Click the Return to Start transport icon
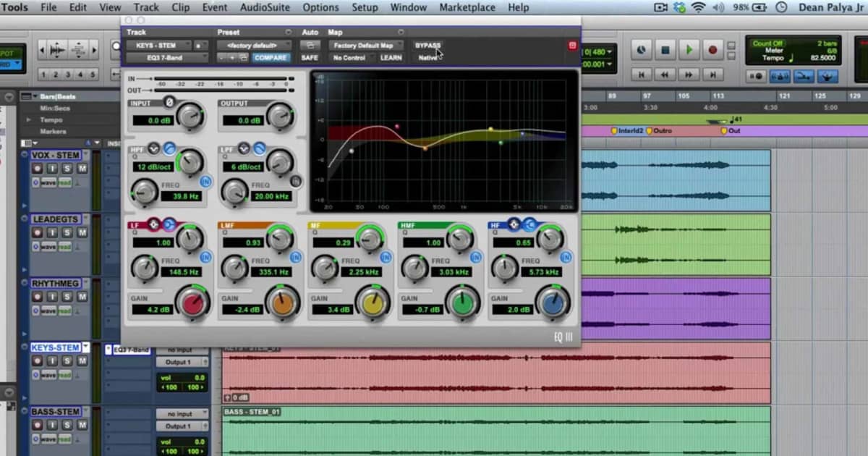Screen dimensions: 868x456 point(642,74)
